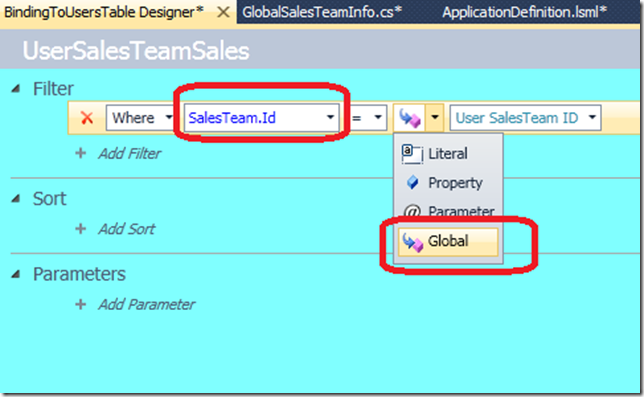Click the Add Parameter link
Screen dimensions: 644x397
click(146, 305)
